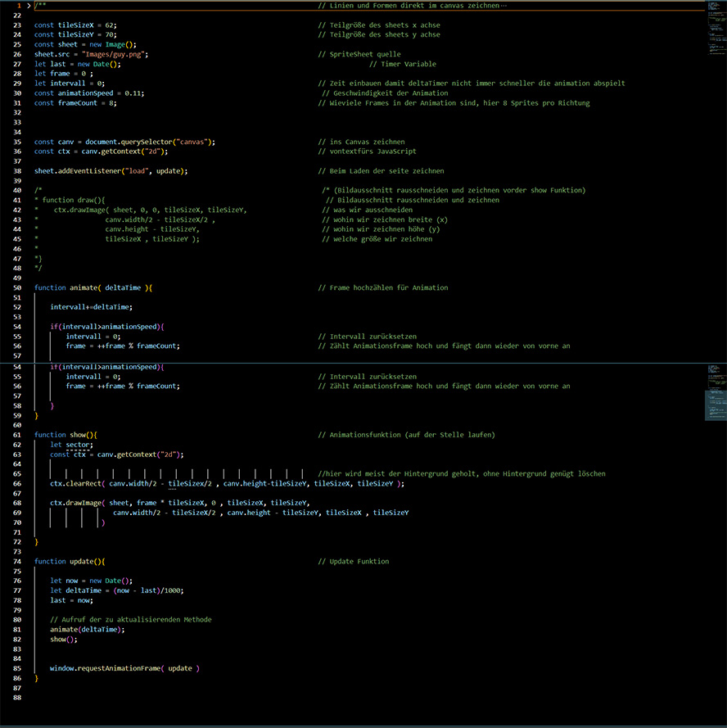
Task: Click 'document.querySelector("canvas")' on line 35
Action: pyautogui.click(x=148, y=142)
